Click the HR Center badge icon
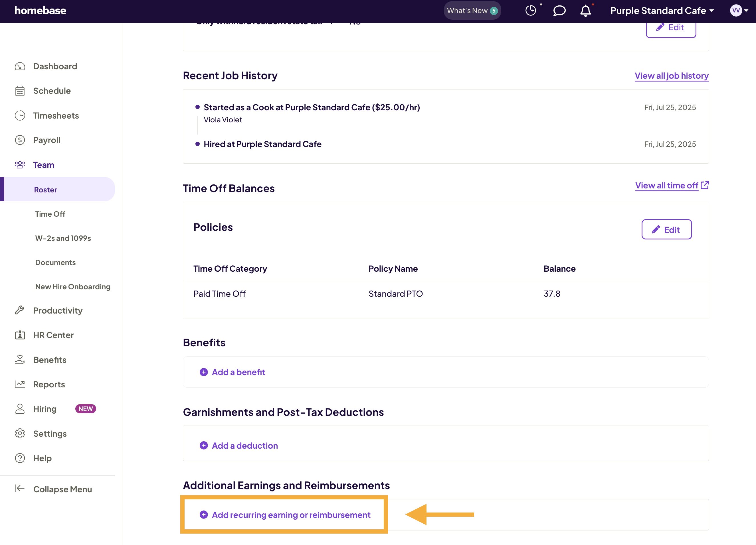The image size is (756, 545). [x=20, y=335]
